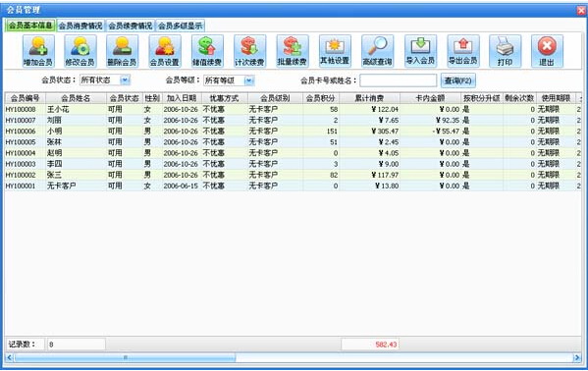This screenshot has width=588, height=371.
Task: Click the 会员积分 column header
Action: tap(321, 98)
